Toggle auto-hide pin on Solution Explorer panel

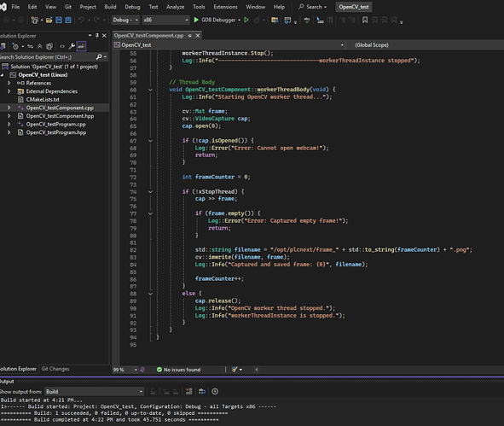pos(97,35)
